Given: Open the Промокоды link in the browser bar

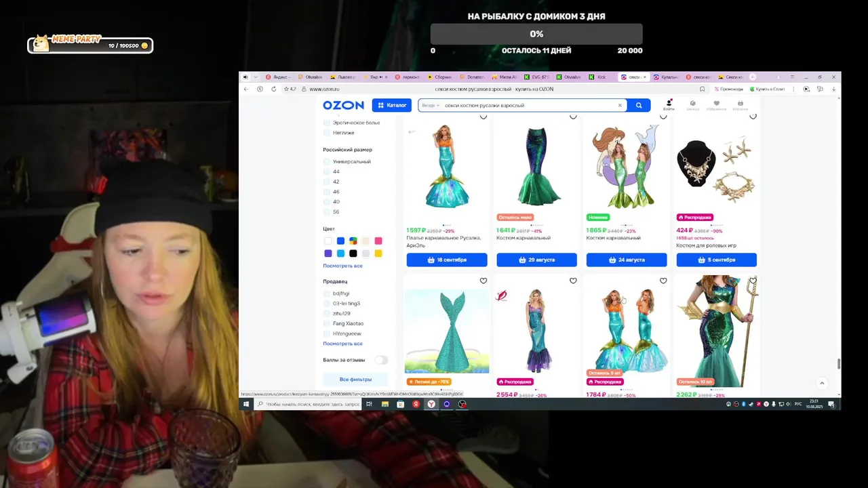Looking at the screenshot, I should point(729,89).
